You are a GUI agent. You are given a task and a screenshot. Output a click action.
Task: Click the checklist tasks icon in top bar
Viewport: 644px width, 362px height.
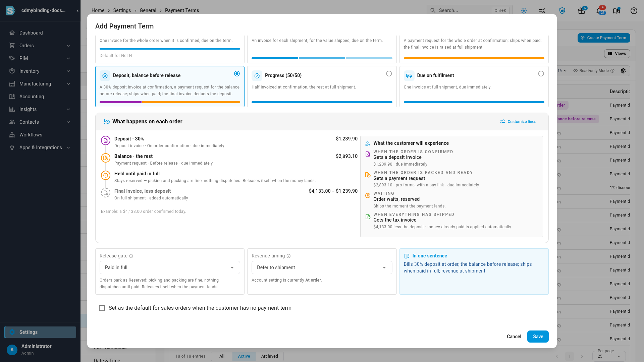(542, 11)
